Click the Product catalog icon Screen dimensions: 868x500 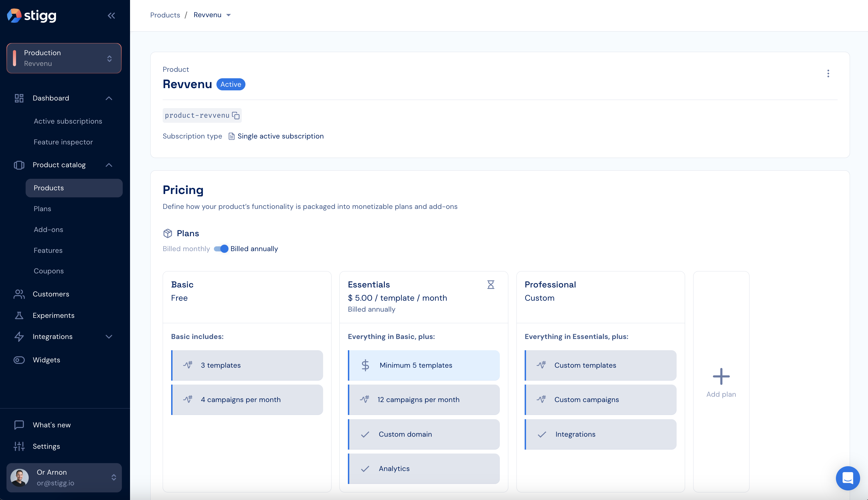(19, 165)
